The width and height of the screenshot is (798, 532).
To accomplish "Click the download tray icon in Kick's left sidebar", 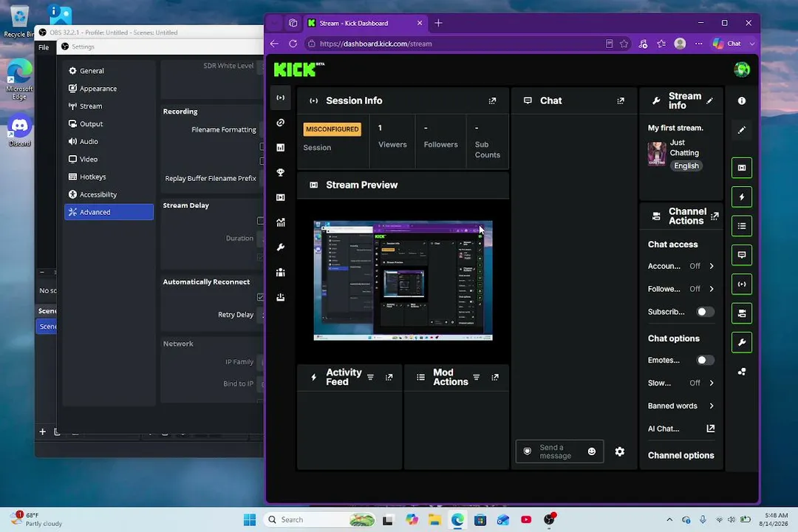I will 281,297.
